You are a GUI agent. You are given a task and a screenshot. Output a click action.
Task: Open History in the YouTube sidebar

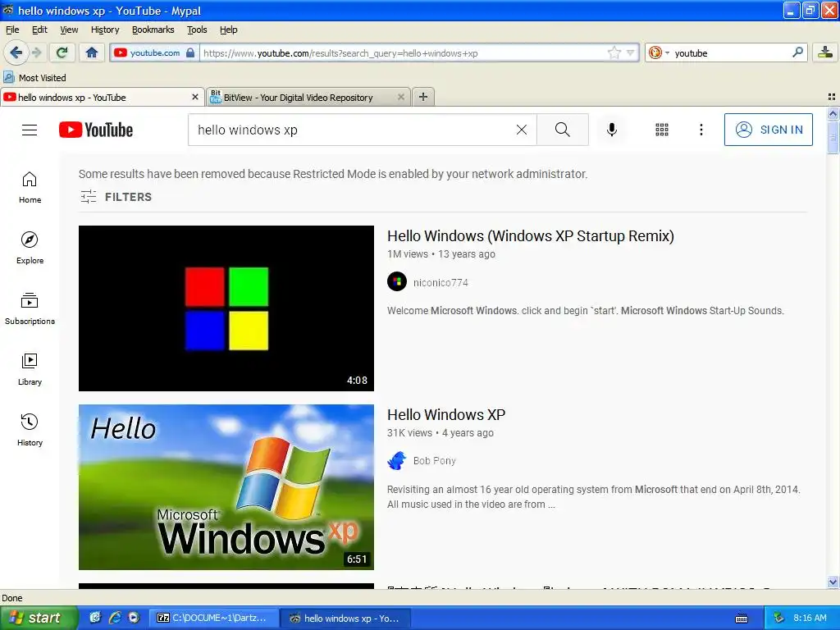[30, 430]
